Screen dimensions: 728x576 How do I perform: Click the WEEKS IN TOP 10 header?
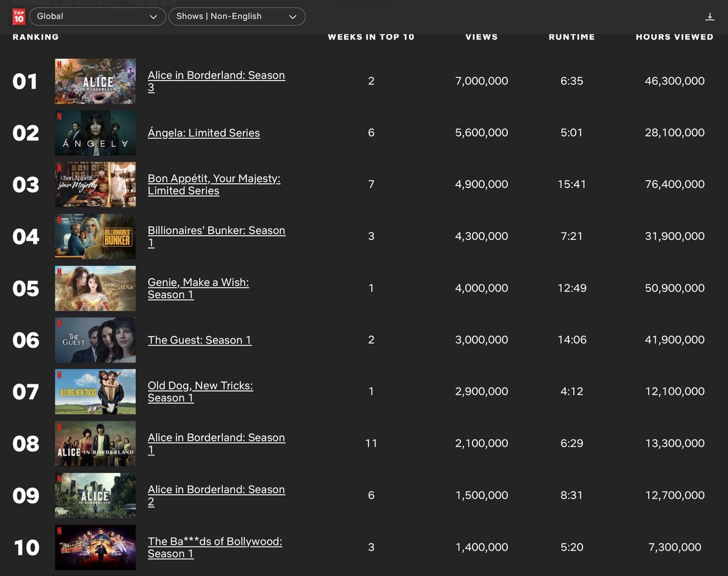[371, 37]
